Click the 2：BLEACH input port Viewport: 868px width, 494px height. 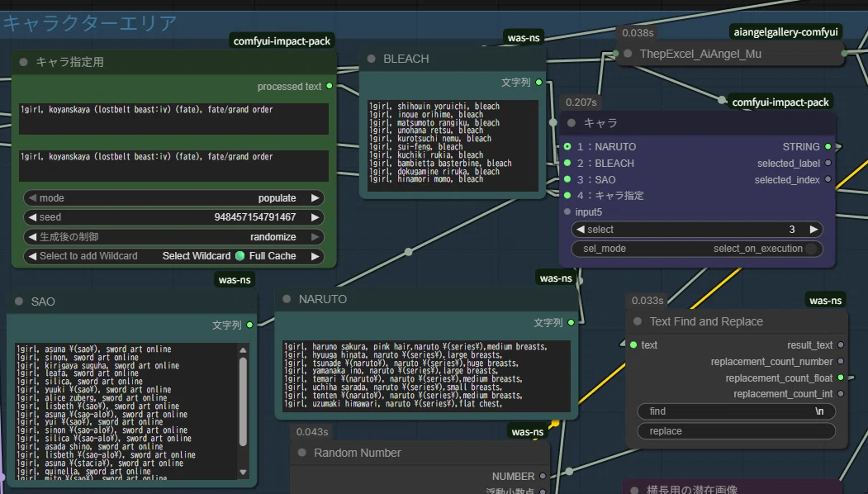coord(567,163)
